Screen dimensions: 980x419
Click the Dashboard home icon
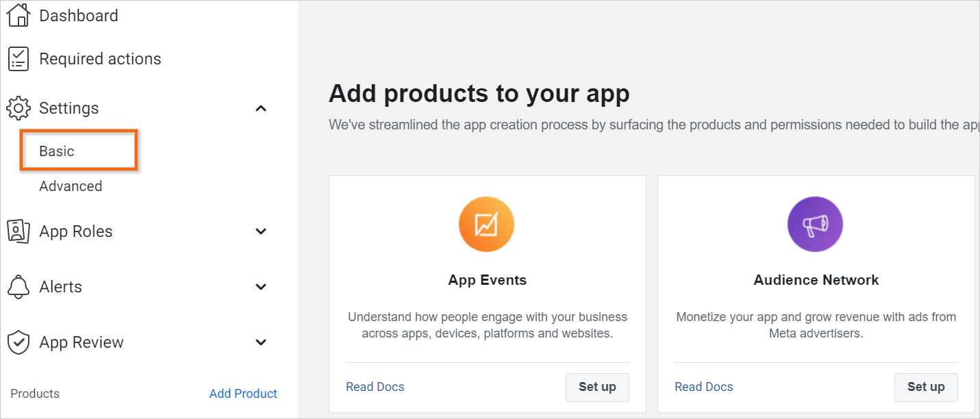point(18,14)
